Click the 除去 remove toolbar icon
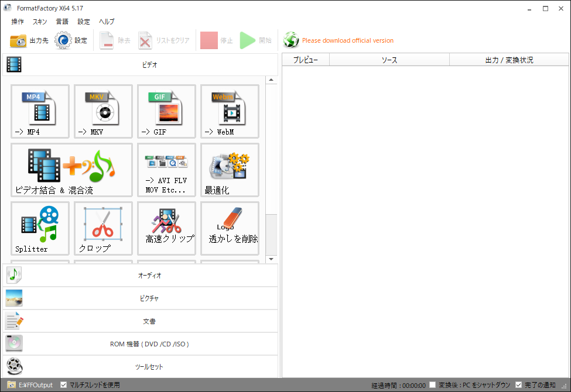This screenshot has height=392, width=571. click(x=107, y=40)
